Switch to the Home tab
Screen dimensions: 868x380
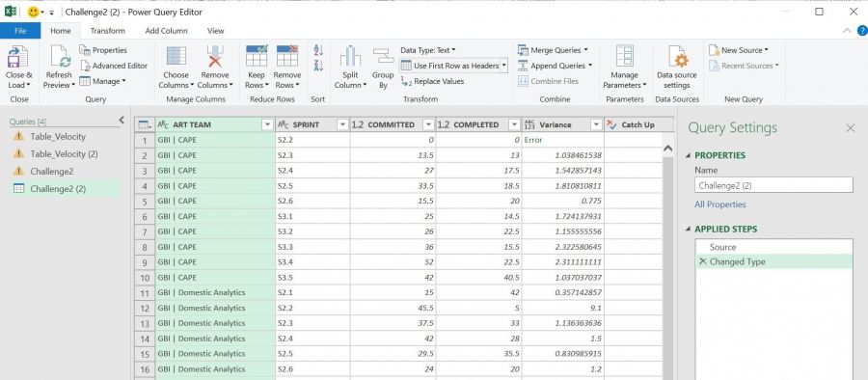[61, 31]
